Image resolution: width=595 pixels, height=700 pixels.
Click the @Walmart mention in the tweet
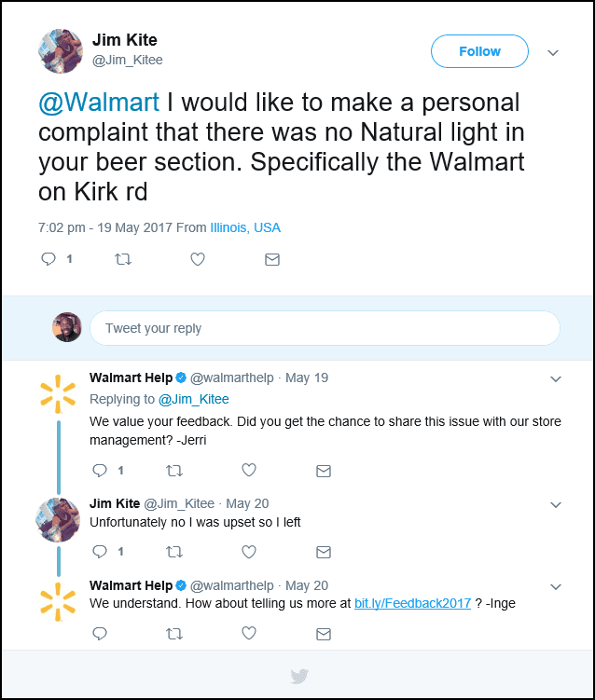pos(99,102)
